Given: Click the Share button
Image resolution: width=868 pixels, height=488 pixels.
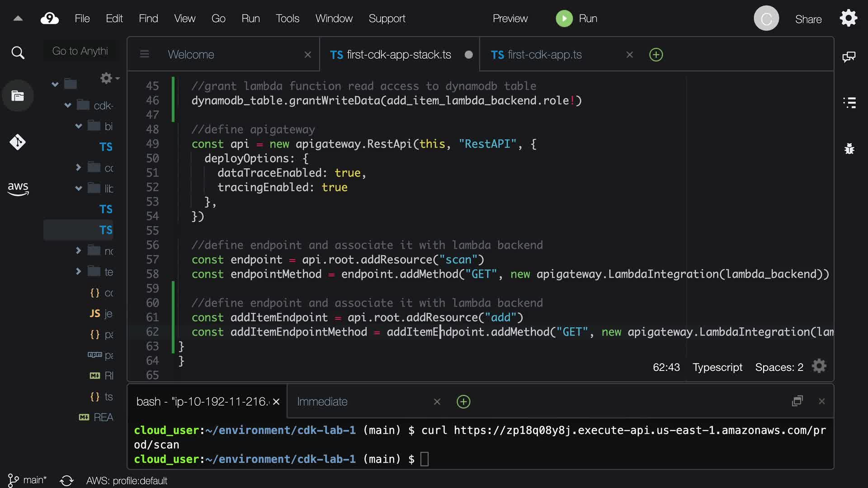Looking at the screenshot, I should pyautogui.click(x=808, y=19).
